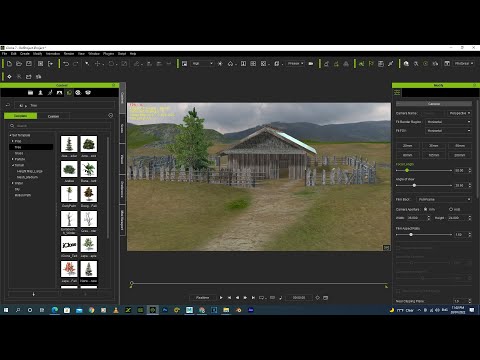Open the Fit FOV dropdown
Viewport: 480px width, 360px height.
click(448, 131)
